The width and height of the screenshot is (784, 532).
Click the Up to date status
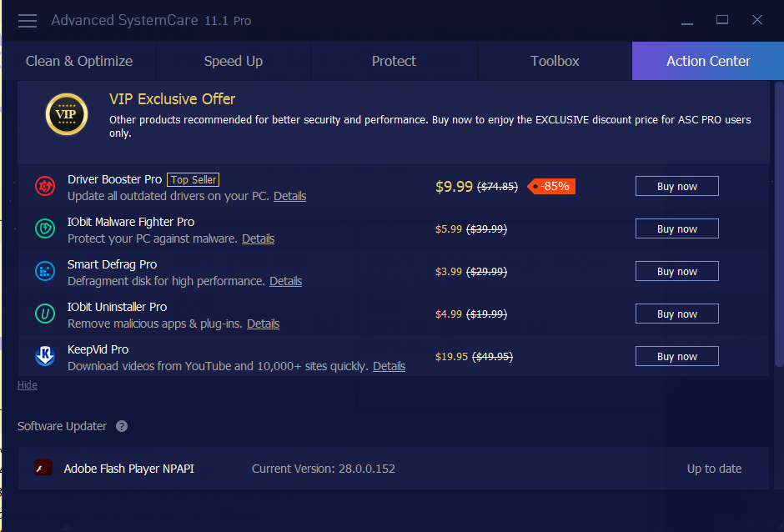click(x=714, y=469)
